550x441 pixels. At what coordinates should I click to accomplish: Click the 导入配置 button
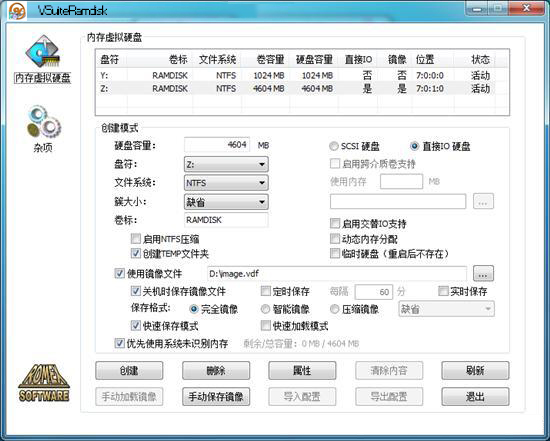302,397
